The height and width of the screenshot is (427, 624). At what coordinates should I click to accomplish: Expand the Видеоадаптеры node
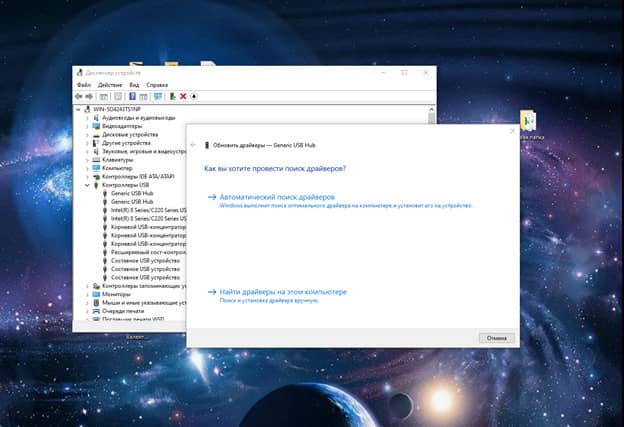[x=87, y=126]
